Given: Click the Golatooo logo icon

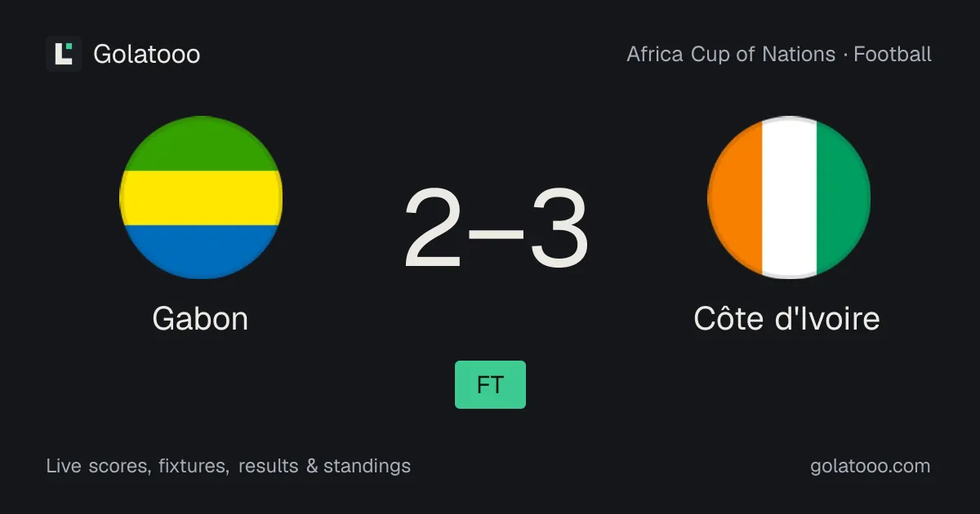Looking at the screenshot, I should [64, 54].
